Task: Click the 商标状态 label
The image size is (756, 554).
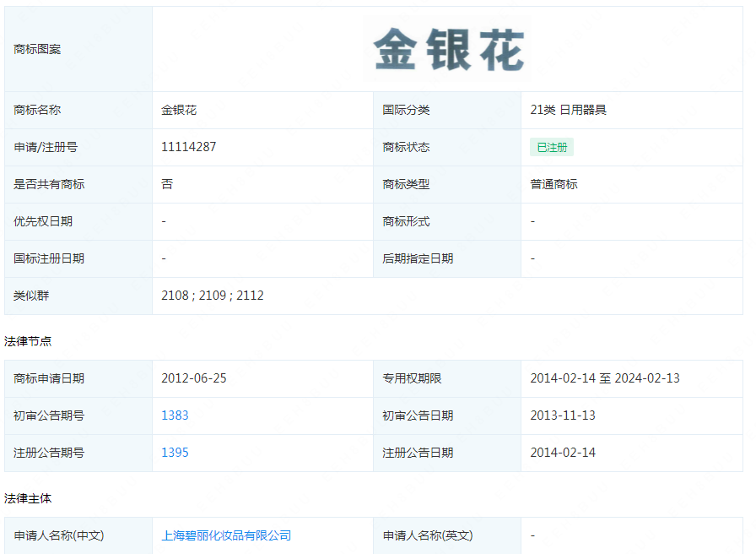Action: click(x=406, y=147)
